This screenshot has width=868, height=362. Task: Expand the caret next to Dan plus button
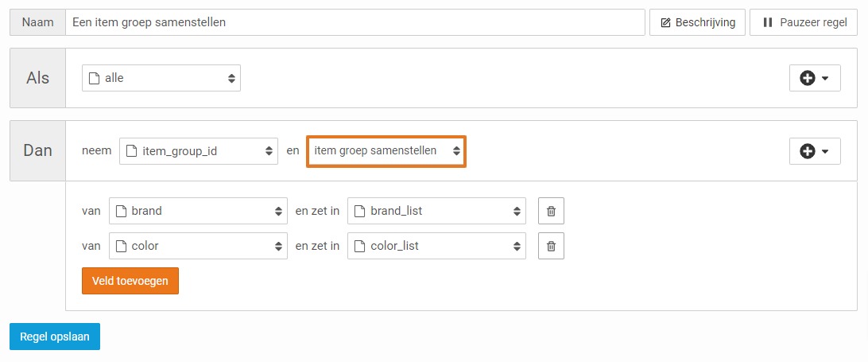[x=825, y=152]
